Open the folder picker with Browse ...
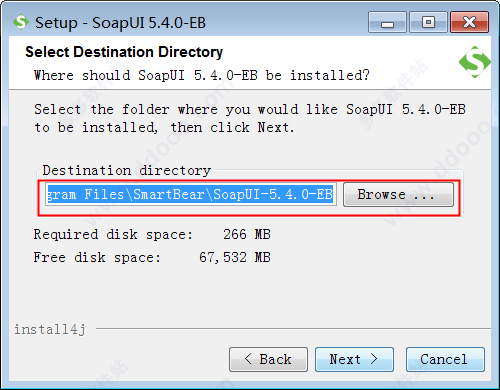500x390 pixels. click(x=398, y=194)
